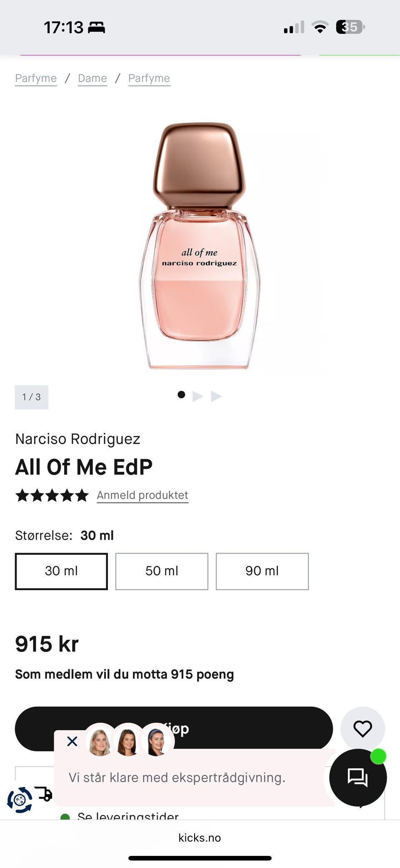Screen dimensions: 400x868
Task: Add perfume to wishlist with heart icon
Action: click(362, 729)
